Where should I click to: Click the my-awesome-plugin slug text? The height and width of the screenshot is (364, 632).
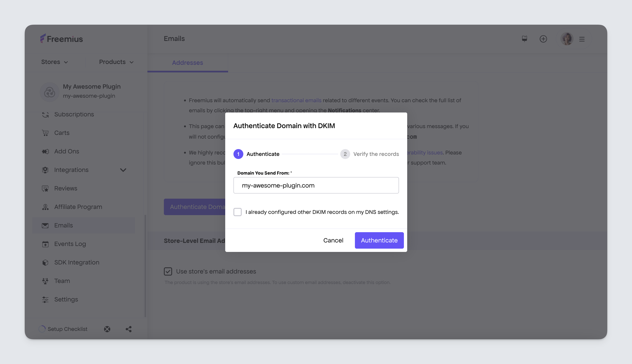[89, 96]
